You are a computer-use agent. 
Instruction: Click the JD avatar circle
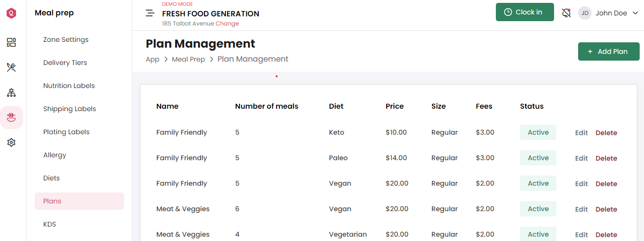tap(585, 13)
